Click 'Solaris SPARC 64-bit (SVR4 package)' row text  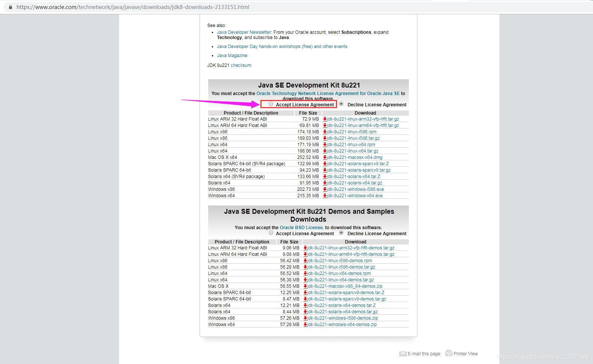[x=247, y=164]
